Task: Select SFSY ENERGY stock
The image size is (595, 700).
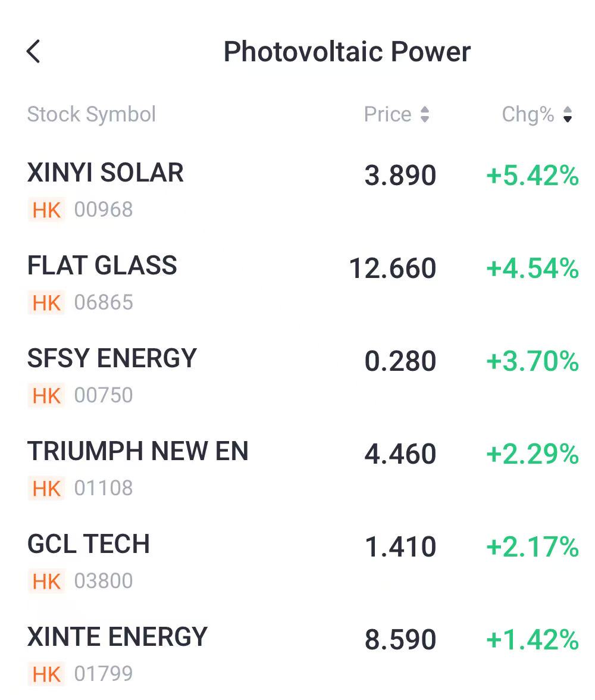Action: (112, 358)
